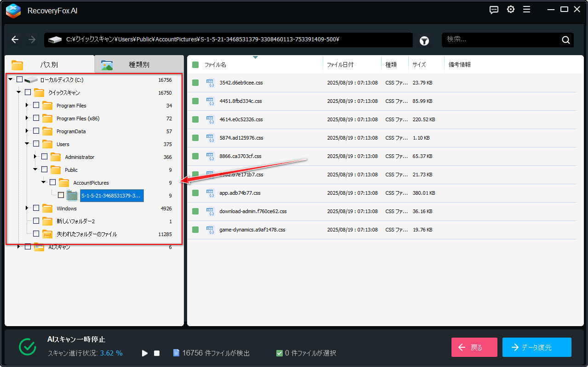This screenshot has height=367, width=588.
Task: Open the filter funnel icon
Action: pyautogui.click(x=424, y=41)
